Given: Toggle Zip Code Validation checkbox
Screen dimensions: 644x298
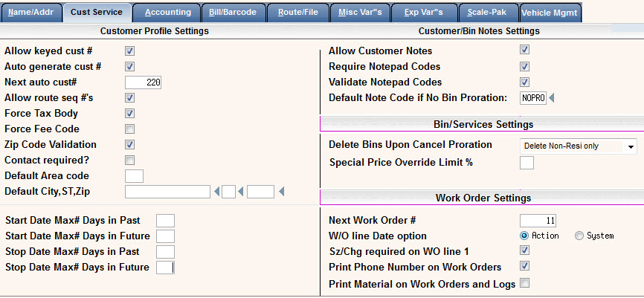Looking at the screenshot, I should click(x=130, y=144).
